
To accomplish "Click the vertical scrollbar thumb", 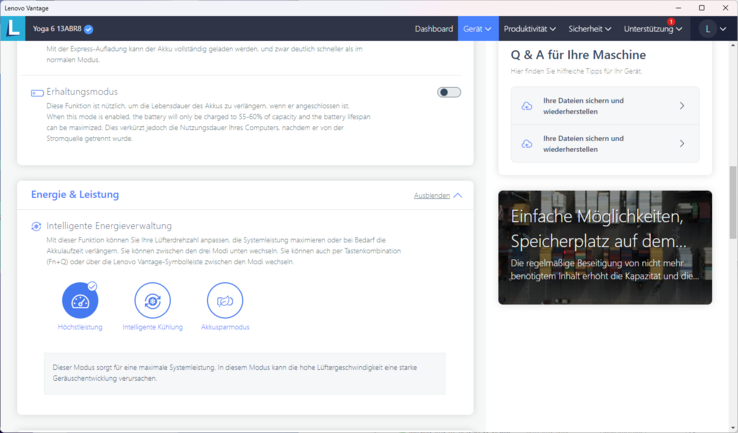I will tap(733, 202).
